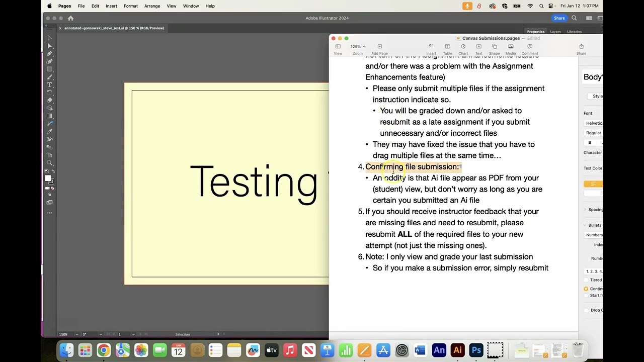Click the Illustrator Fill color swatch
The image size is (644, 362).
pos(48,178)
